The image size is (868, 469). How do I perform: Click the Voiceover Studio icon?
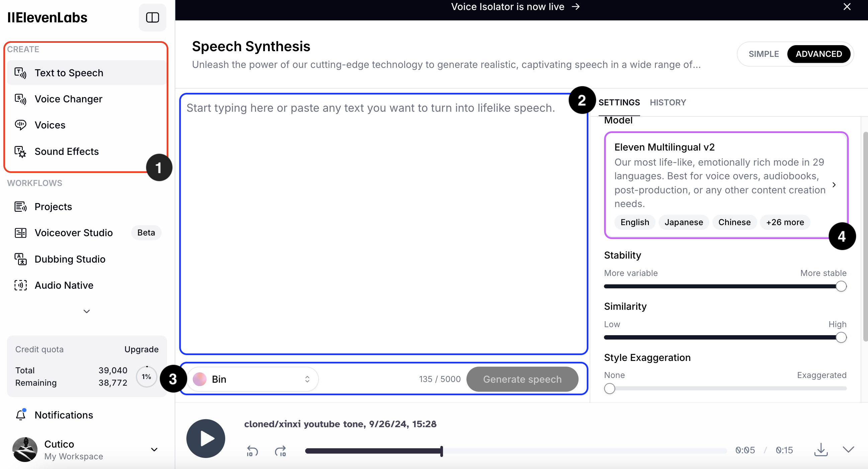pyautogui.click(x=20, y=233)
